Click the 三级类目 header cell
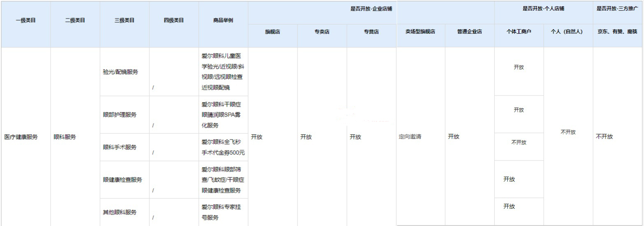 [124, 21]
